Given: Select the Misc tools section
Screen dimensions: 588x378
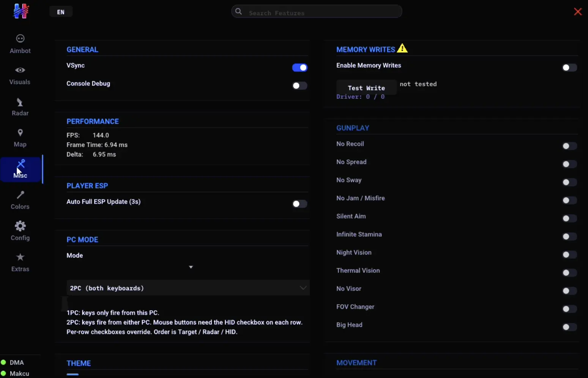Looking at the screenshot, I should coord(21,169).
